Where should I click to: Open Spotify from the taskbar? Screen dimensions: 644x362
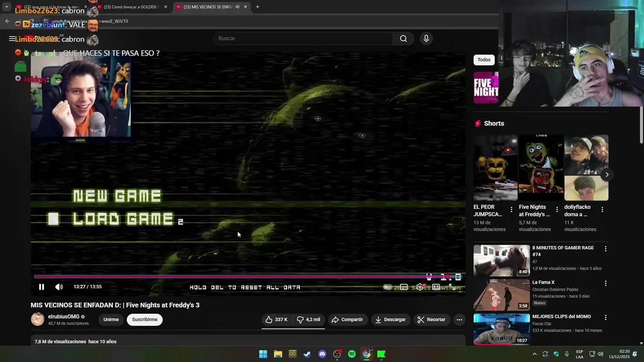click(352, 354)
